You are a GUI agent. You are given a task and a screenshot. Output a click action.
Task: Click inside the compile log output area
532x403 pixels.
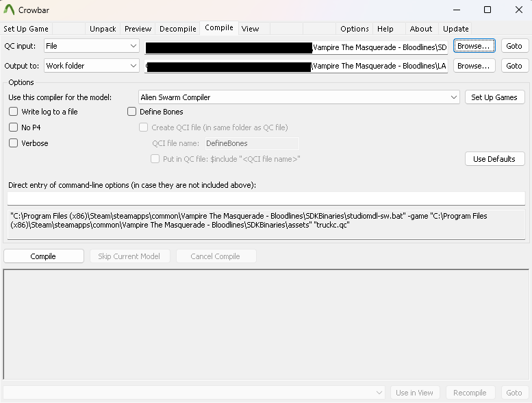click(x=266, y=324)
